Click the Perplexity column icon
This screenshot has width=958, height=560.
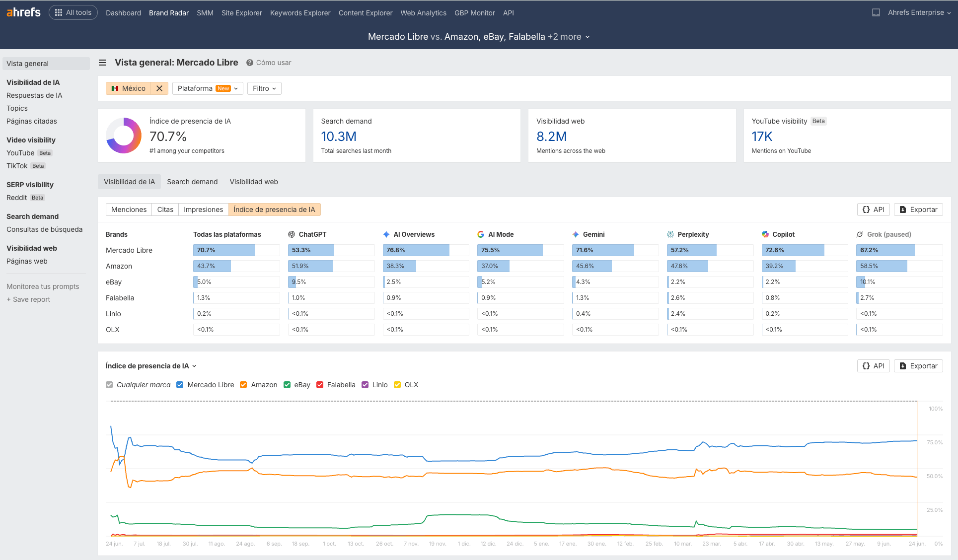tap(670, 234)
